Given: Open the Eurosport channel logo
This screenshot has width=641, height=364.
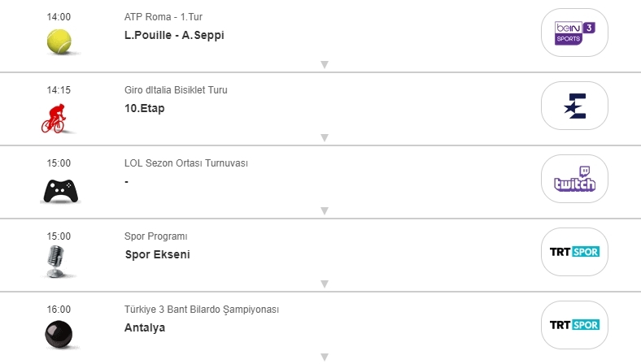Looking at the screenshot, I should (574, 106).
